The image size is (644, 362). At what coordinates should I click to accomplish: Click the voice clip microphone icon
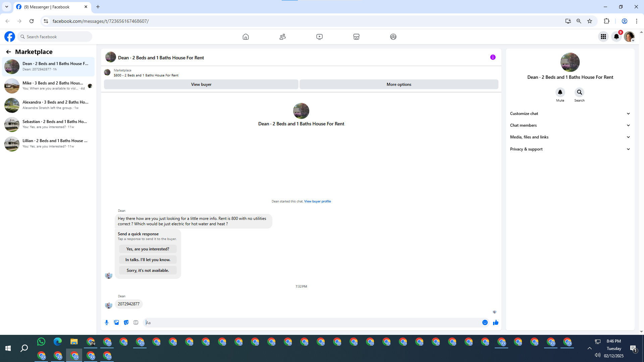click(x=107, y=322)
